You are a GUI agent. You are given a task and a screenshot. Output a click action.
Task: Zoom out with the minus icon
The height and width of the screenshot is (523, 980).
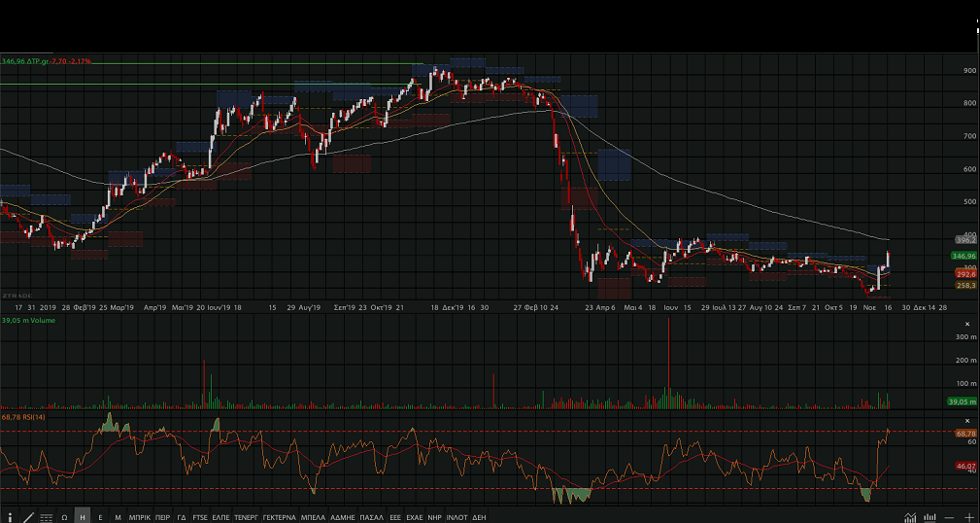[950, 517]
